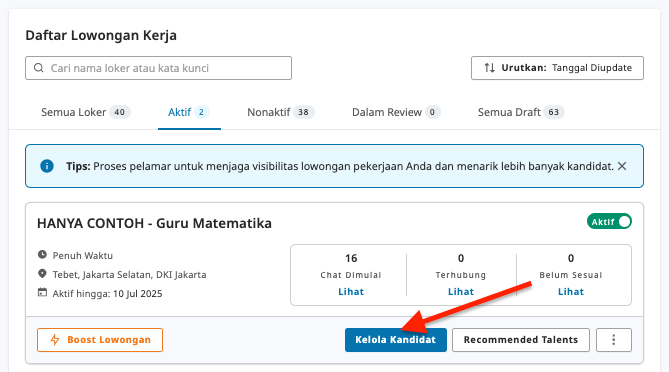Click the Kelola Kandidat button

(396, 340)
